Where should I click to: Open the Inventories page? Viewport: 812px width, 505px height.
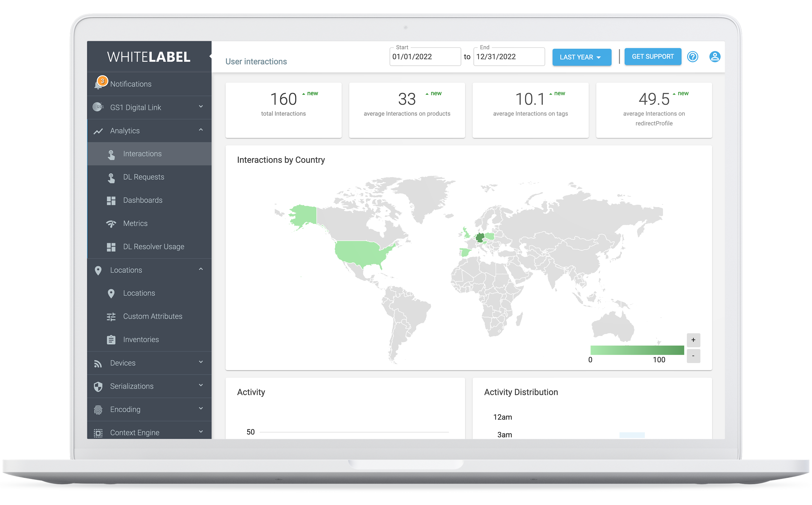tap(149, 340)
